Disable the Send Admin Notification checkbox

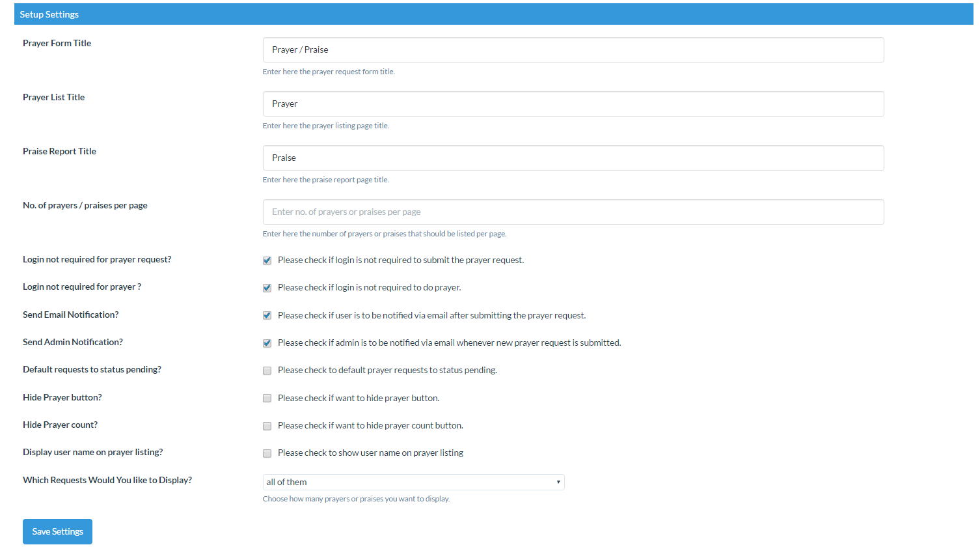(267, 343)
